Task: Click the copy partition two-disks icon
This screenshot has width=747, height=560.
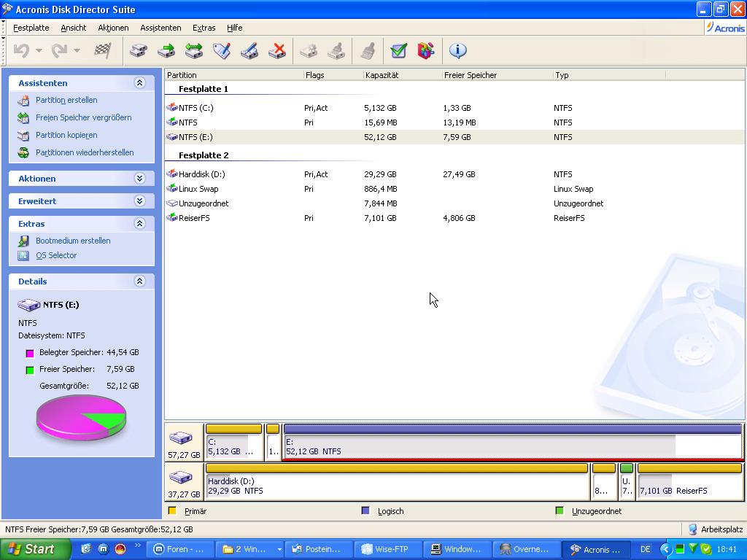Action: click(x=139, y=50)
